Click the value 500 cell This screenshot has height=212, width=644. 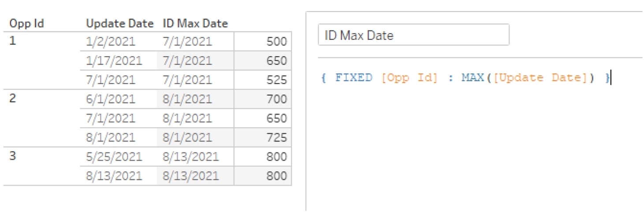tap(263, 42)
